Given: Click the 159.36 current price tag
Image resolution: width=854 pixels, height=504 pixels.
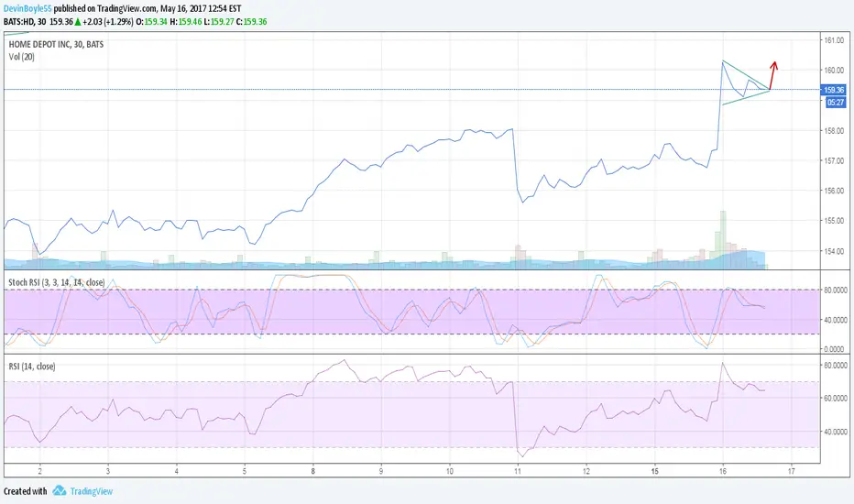Looking at the screenshot, I should [833, 90].
